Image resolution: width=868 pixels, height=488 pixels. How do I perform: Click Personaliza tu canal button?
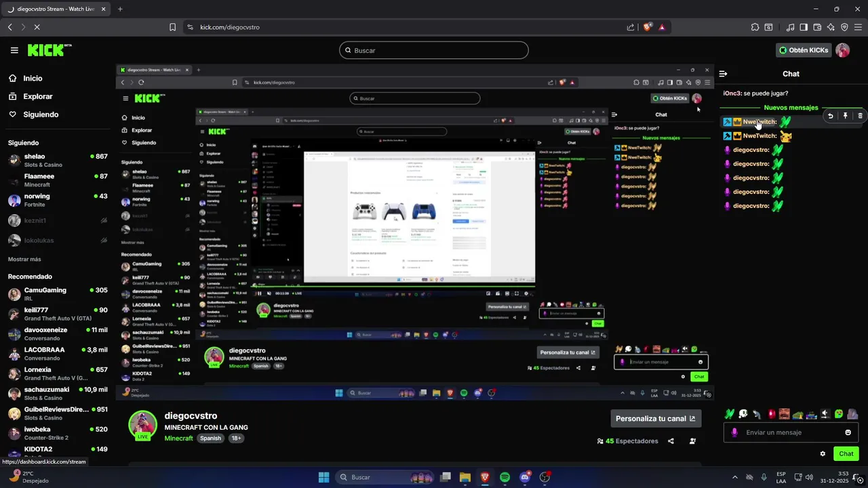(x=655, y=418)
